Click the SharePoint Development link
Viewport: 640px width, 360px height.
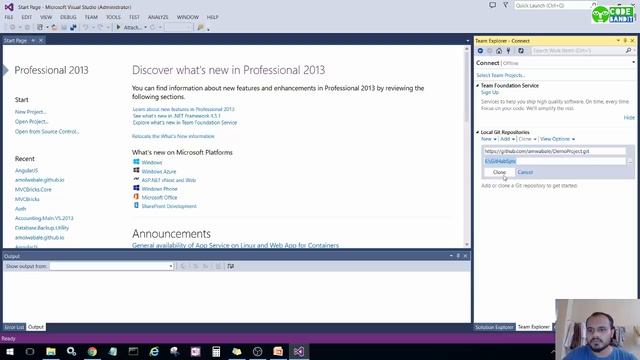coord(169,206)
